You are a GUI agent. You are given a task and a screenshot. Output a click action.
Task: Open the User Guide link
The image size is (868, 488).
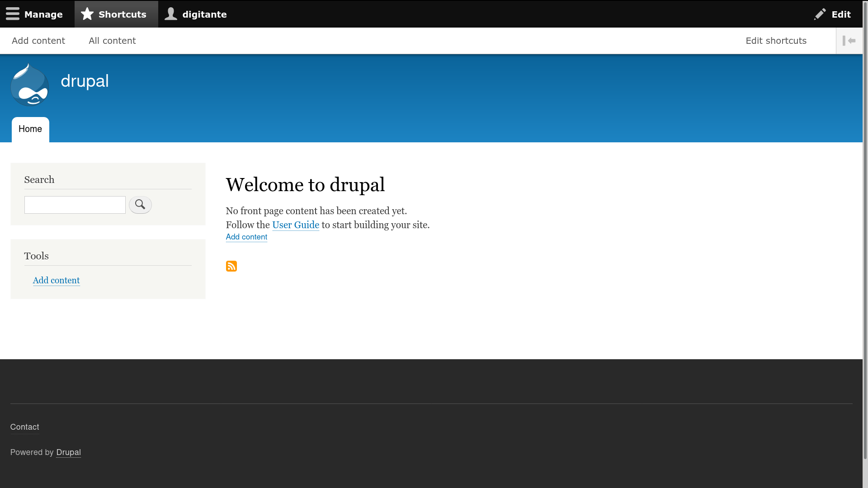(296, 225)
